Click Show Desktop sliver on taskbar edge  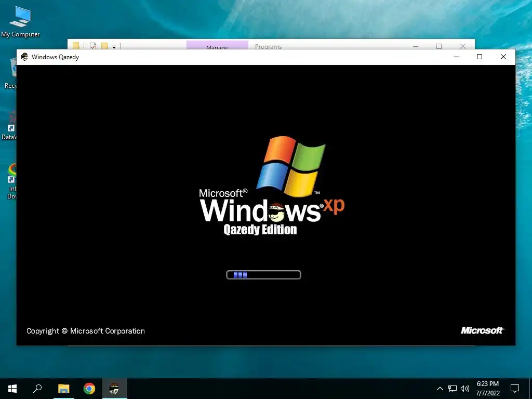click(x=530, y=389)
